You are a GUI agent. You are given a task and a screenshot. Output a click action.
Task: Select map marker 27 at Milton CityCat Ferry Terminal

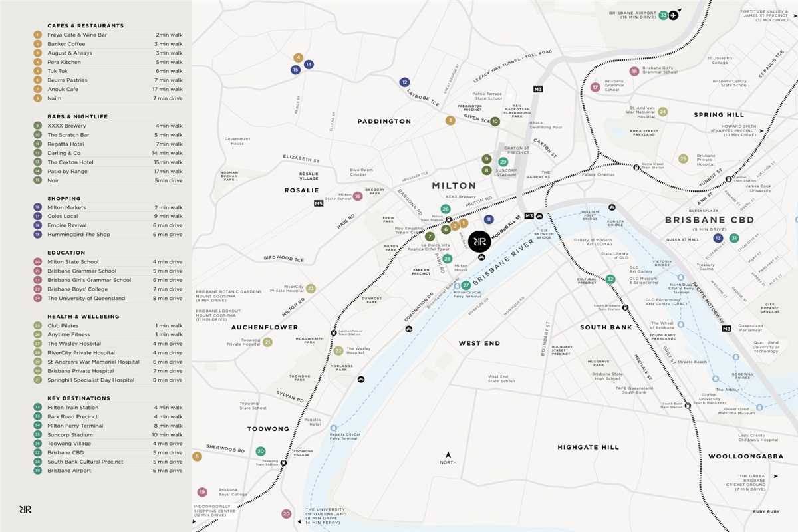point(466,285)
